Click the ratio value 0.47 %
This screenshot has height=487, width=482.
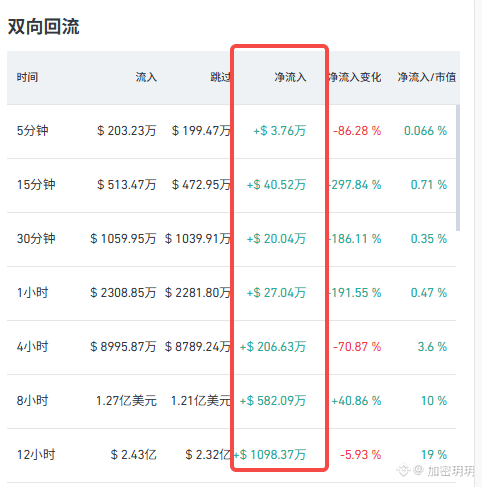tap(429, 292)
